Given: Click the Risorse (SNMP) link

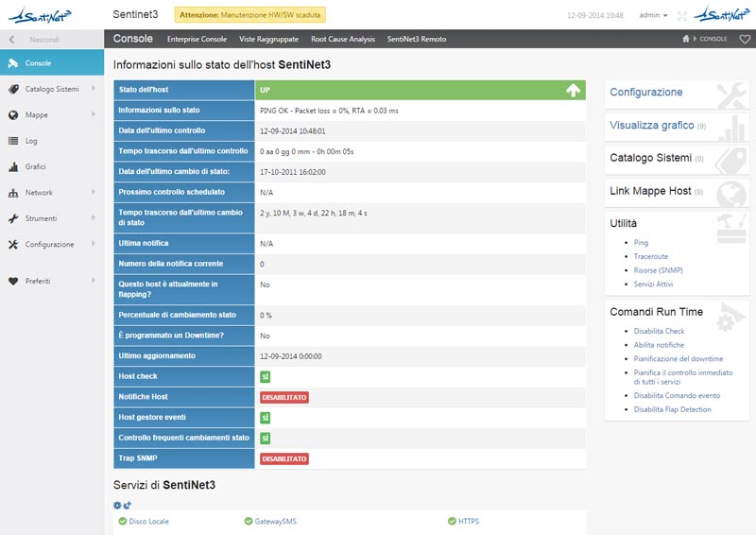Looking at the screenshot, I should 658,270.
